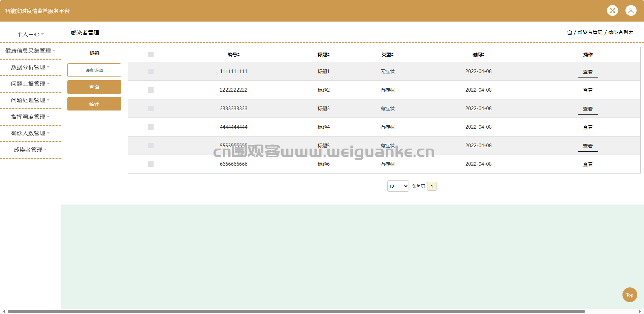
Task: Click the 感染者列表 breadcrumb item
Action: [621, 32]
